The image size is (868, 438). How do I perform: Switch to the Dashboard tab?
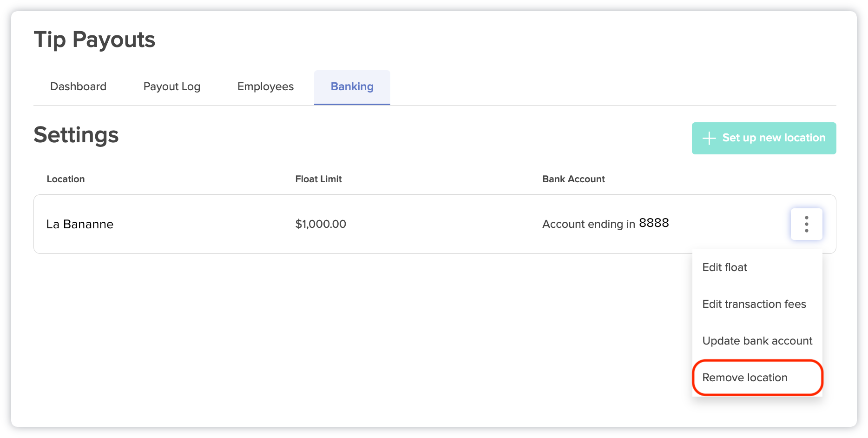[78, 86]
